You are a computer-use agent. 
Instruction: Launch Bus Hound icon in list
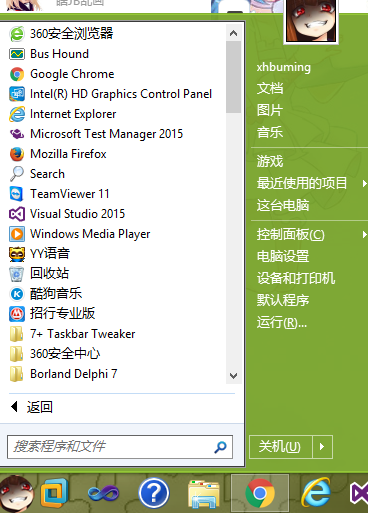coord(17,54)
